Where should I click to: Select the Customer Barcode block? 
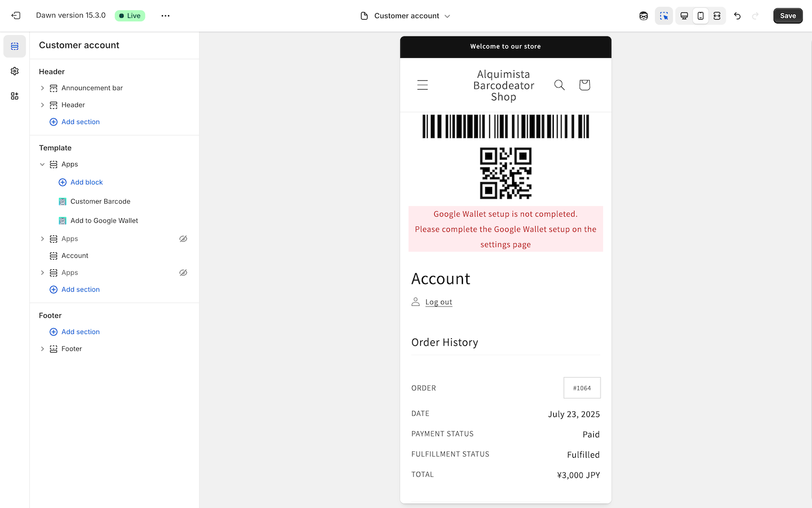[100, 202]
